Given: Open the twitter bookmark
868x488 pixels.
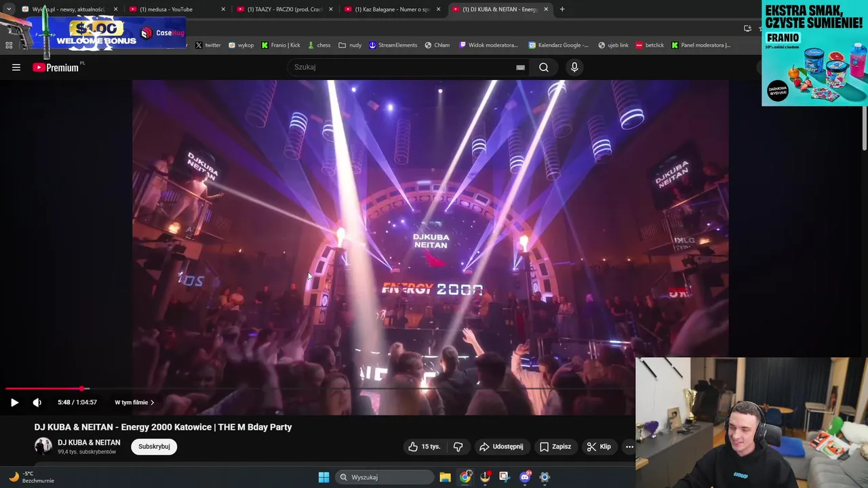Looking at the screenshot, I should pos(208,45).
